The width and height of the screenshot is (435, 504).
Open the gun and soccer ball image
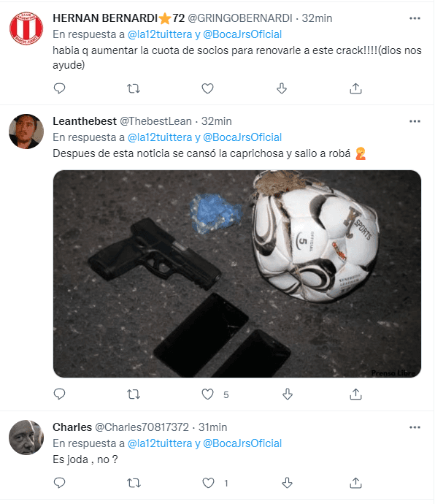(237, 273)
